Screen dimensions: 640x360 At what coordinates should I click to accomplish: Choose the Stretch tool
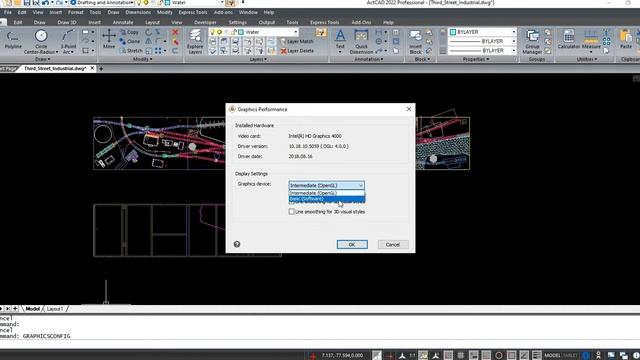pyautogui.click(x=131, y=51)
